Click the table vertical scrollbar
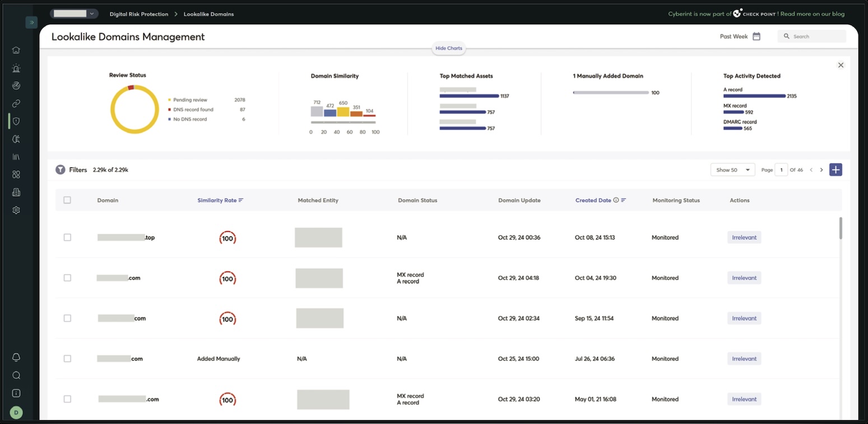Image resolution: width=868 pixels, height=424 pixels. 841,229
